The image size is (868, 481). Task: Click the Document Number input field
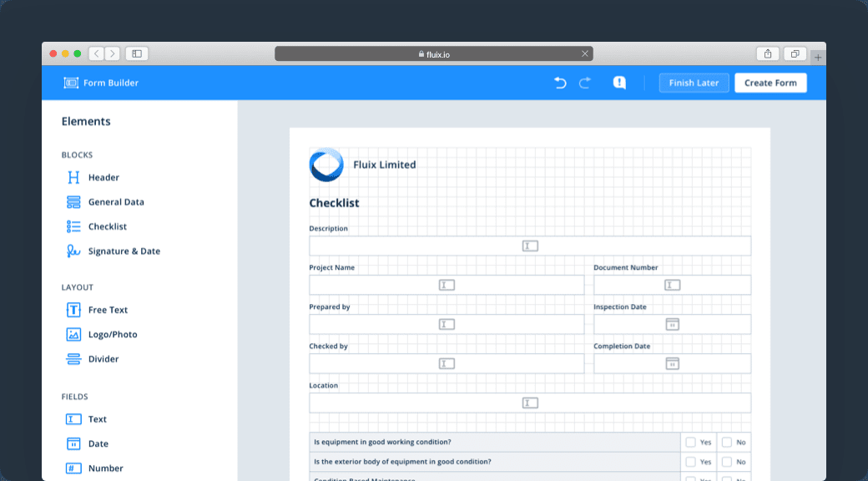672,285
